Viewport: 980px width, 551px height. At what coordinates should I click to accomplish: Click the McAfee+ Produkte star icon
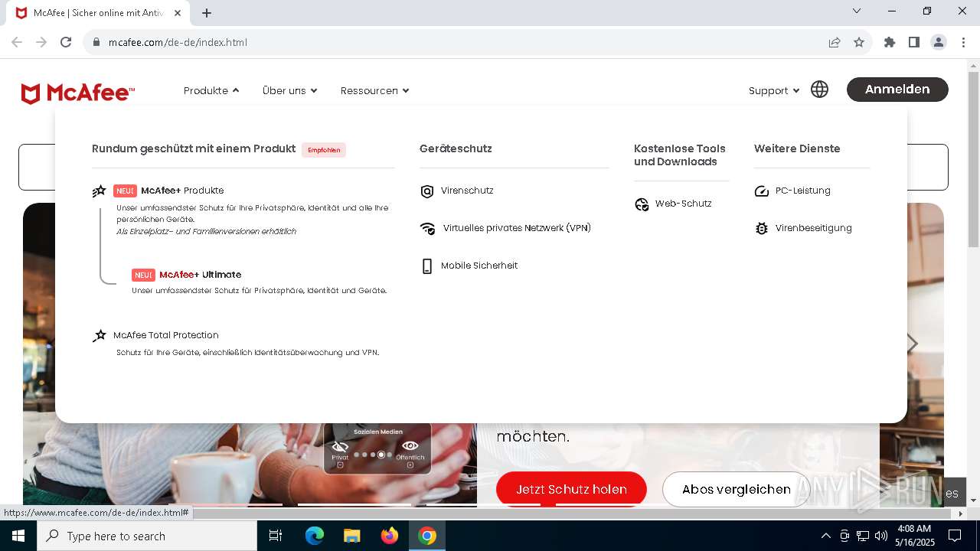tap(100, 191)
